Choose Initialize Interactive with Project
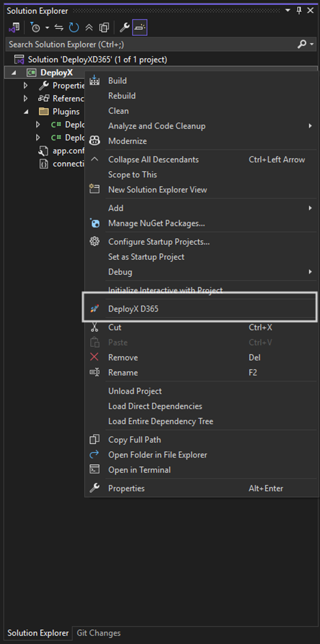The height and width of the screenshot is (644, 320). (x=165, y=290)
